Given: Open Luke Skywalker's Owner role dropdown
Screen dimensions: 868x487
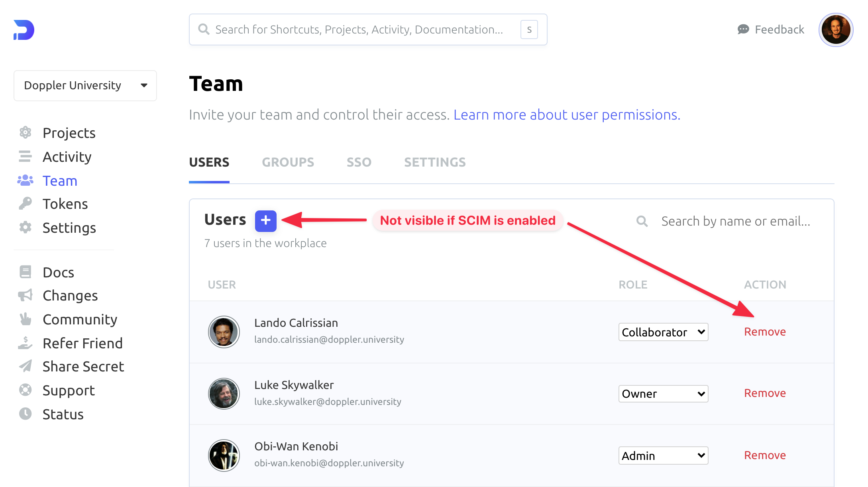Looking at the screenshot, I should point(663,394).
